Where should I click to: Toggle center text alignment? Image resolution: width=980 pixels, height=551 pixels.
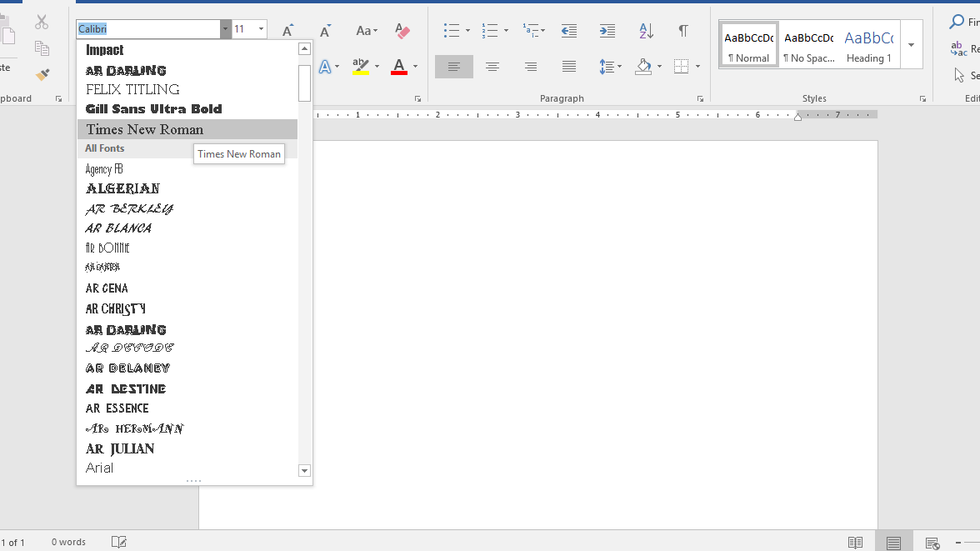point(492,67)
